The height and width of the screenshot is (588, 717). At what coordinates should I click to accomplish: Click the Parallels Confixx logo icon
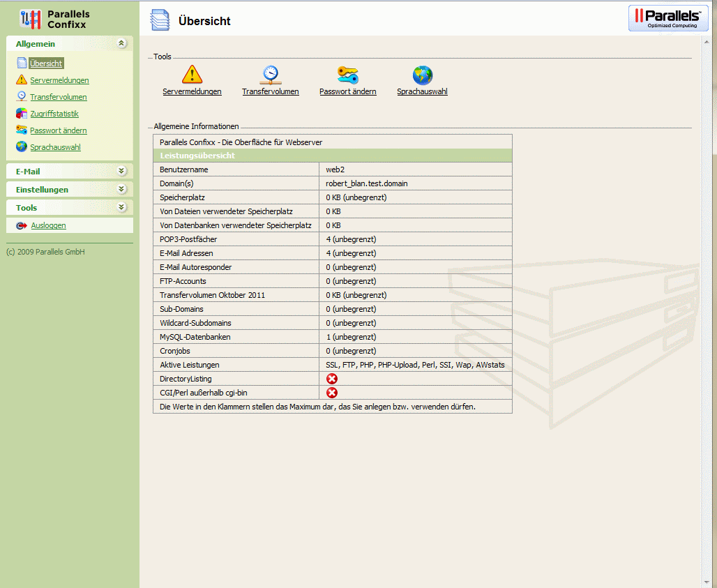pyautogui.click(x=31, y=19)
